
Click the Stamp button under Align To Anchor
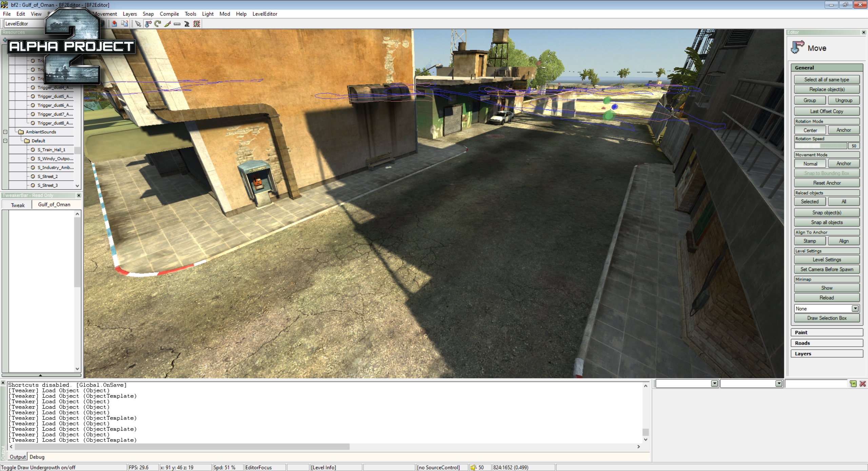point(810,241)
